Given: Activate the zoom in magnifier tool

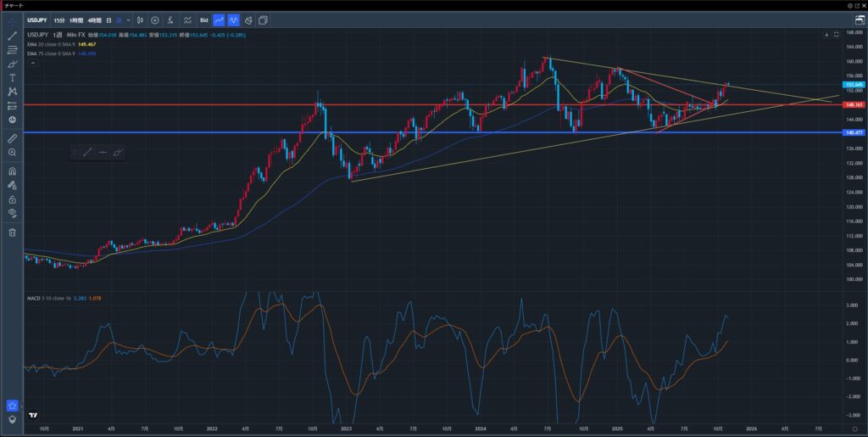Looking at the screenshot, I should pos(13,152).
